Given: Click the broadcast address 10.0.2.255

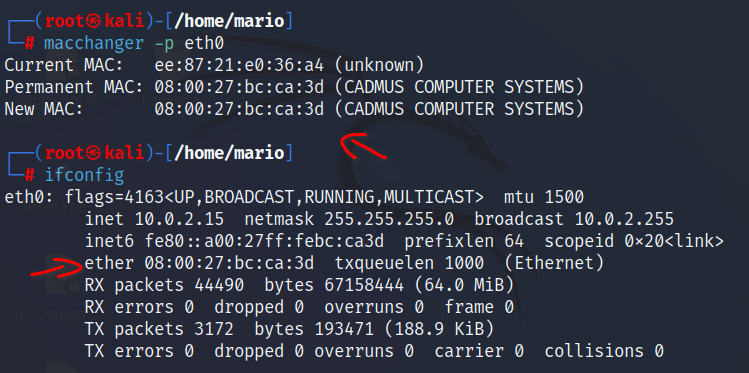Looking at the screenshot, I should tap(624, 219).
